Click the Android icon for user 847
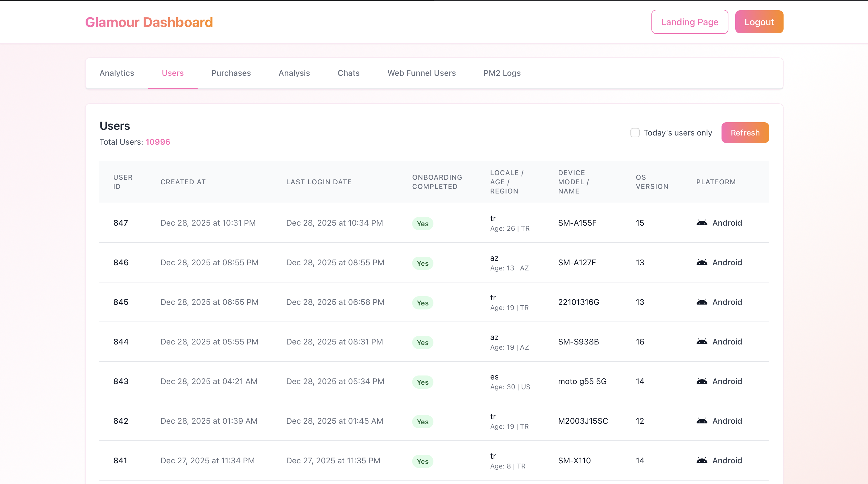This screenshot has height=484, width=868. 702,223
